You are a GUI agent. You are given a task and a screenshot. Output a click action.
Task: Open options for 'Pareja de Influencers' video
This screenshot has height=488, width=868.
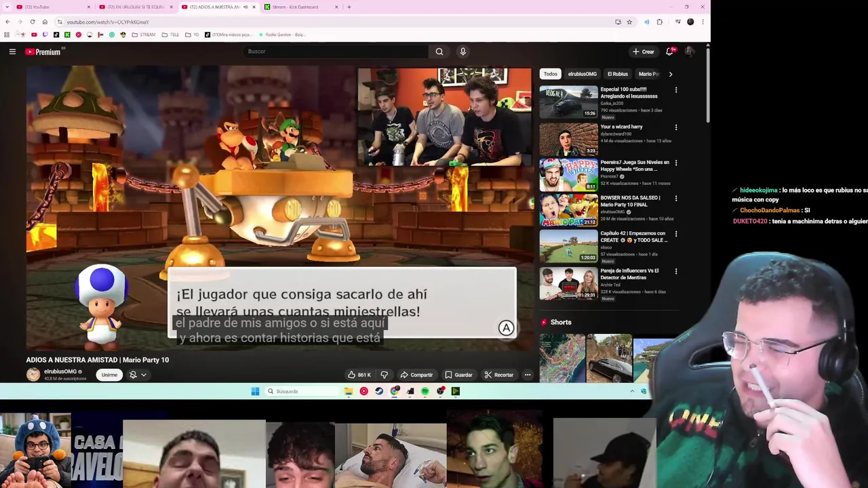[x=676, y=272]
